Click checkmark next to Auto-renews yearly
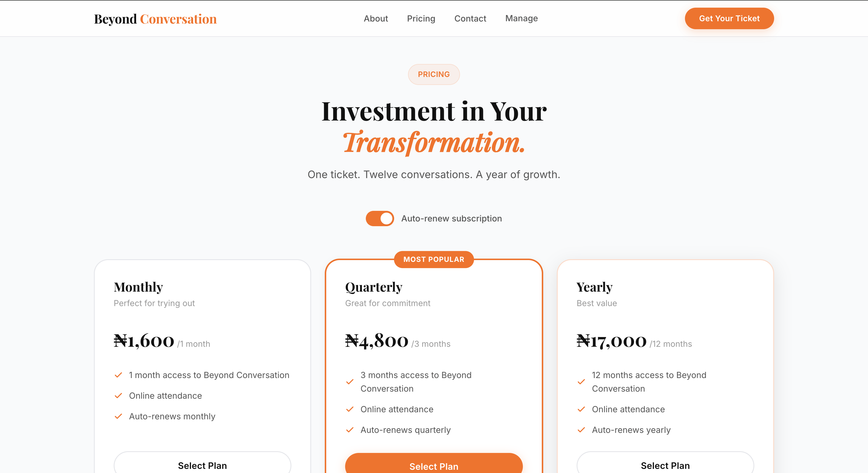Image resolution: width=868 pixels, height=473 pixels. (x=581, y=430)
